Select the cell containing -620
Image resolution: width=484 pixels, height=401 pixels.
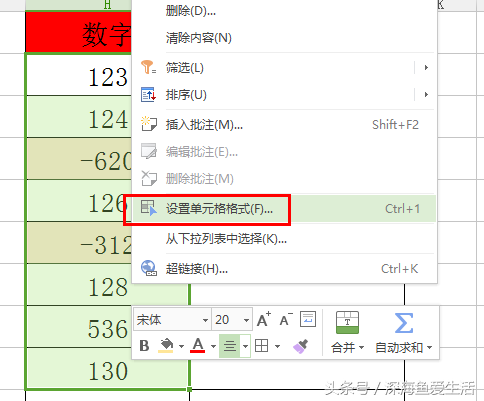pyautogui.click(x=79, y=159)
